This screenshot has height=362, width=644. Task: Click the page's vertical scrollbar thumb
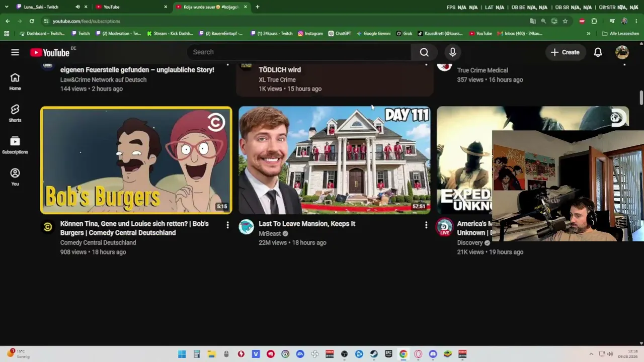point(641,98)
